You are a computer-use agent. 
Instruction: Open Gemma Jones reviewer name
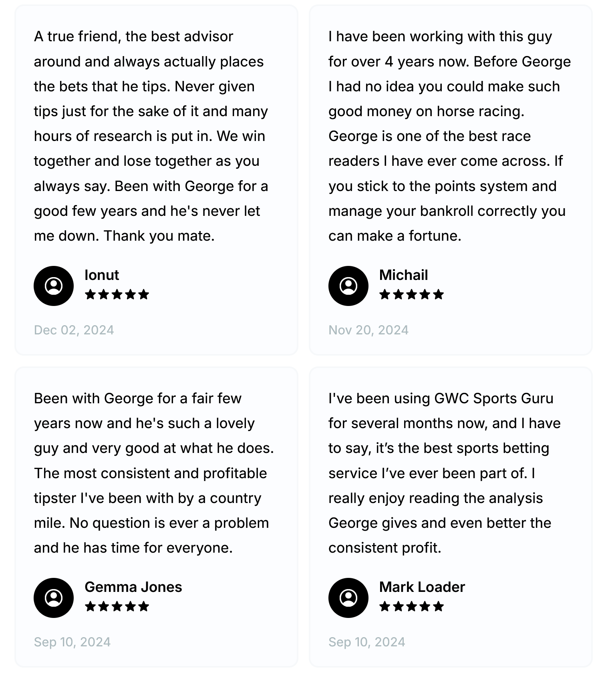(133, 587)
